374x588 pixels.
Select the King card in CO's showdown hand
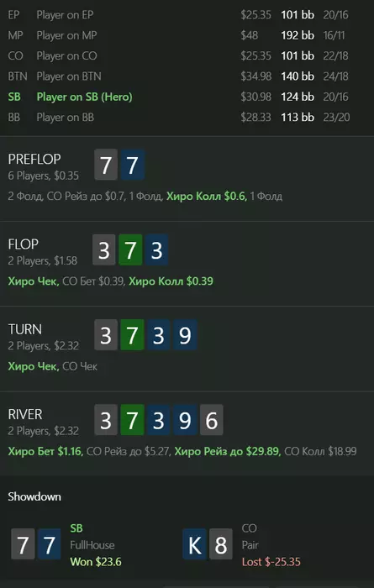[194, 544]
